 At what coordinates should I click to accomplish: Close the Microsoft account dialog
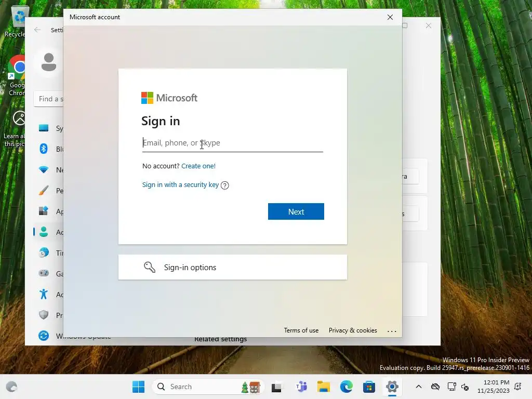390,17
